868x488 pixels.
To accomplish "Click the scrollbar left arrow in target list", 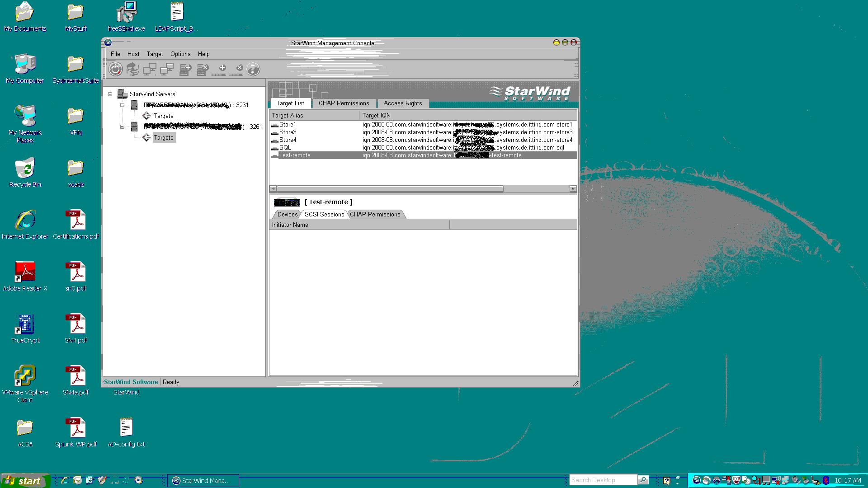I will coord(273,189).
